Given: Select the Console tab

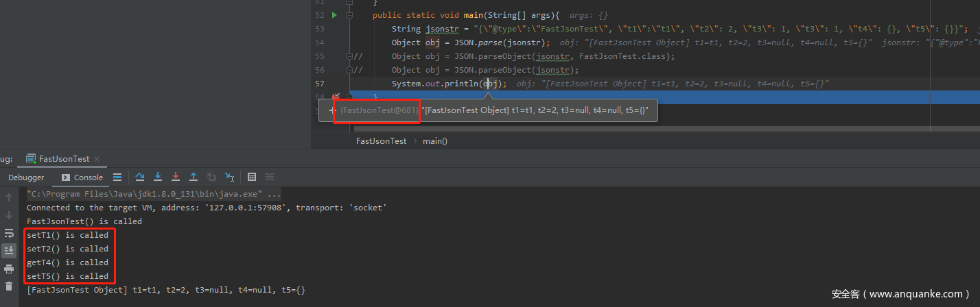Looking at the screenshot, I should click(x=82, y=177).
